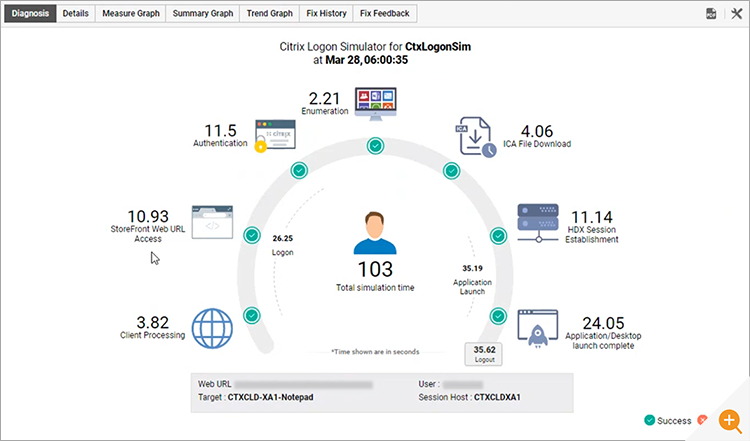
Task: Click the ICA File Download icon
Action: pos(475,137)
